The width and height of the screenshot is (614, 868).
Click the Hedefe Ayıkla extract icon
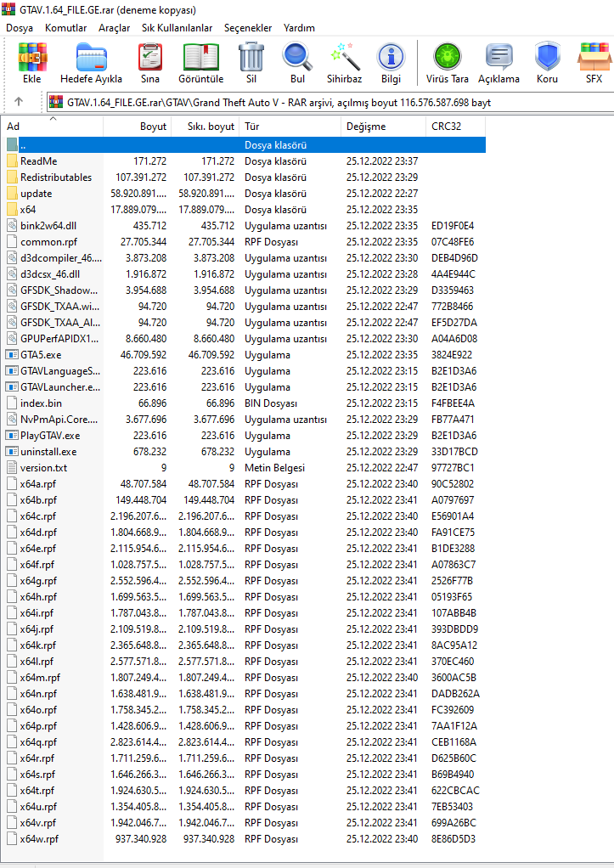[x=92, y=57]
